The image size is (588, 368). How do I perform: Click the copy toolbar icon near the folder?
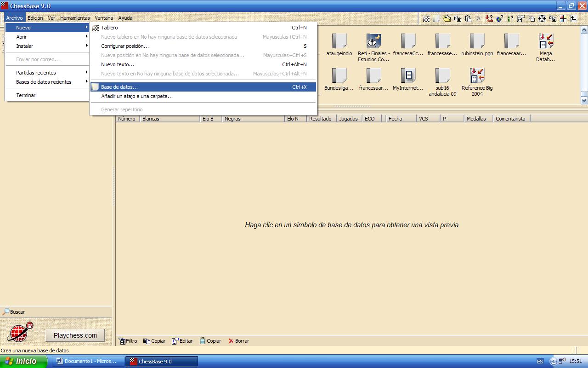click(x=458, y=18)
